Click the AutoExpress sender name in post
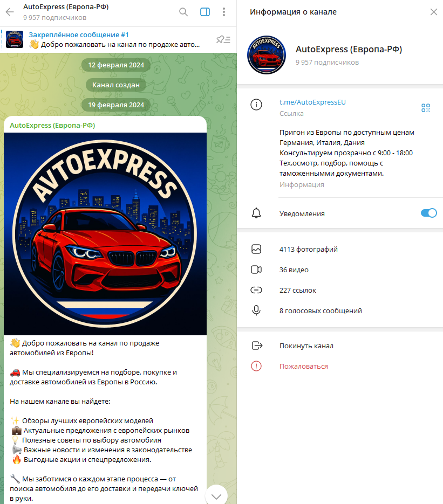 coord(52,125)
